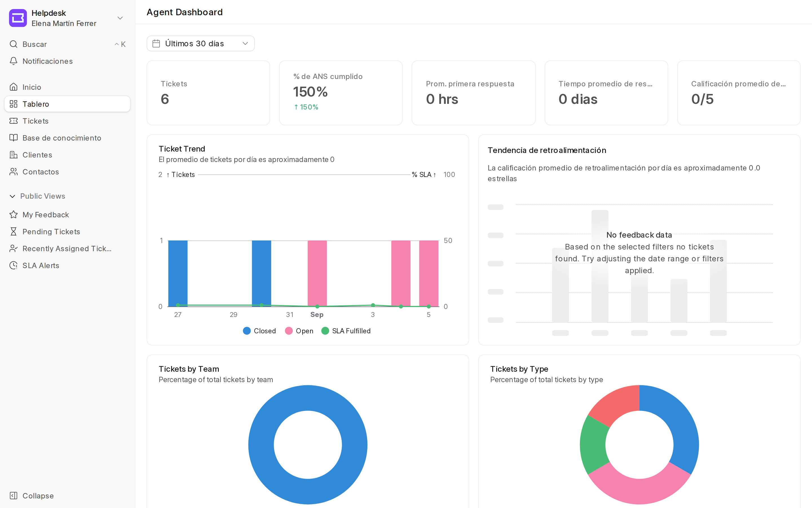Click the My Feedback star icon

[14, 215]
